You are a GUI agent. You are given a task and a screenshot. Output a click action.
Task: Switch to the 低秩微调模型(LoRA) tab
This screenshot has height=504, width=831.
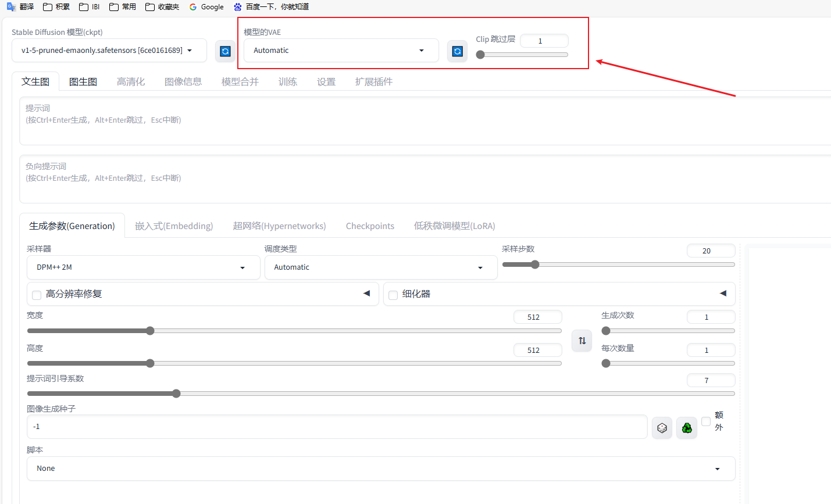click(454, 226)
